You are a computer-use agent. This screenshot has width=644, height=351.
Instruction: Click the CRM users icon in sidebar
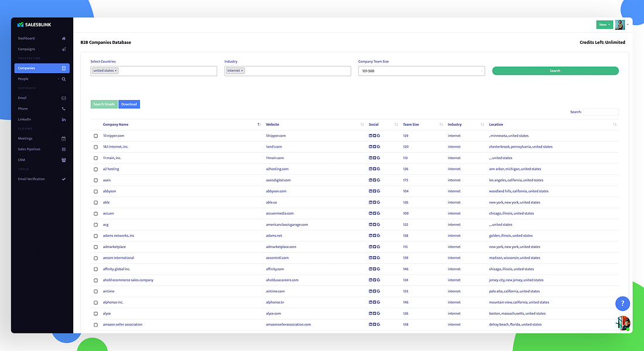[64, 160]
